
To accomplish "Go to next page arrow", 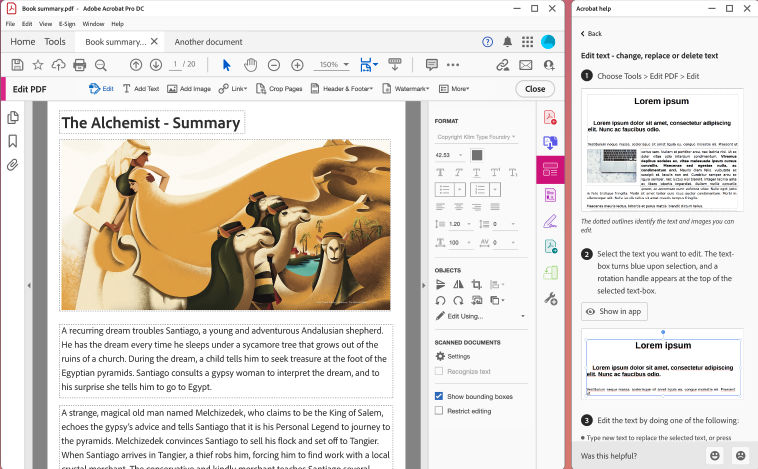I will [x=156, y=65].
